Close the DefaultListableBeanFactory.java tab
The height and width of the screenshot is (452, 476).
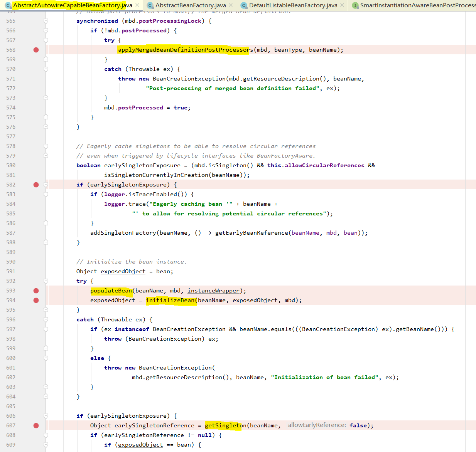[342, 5]
